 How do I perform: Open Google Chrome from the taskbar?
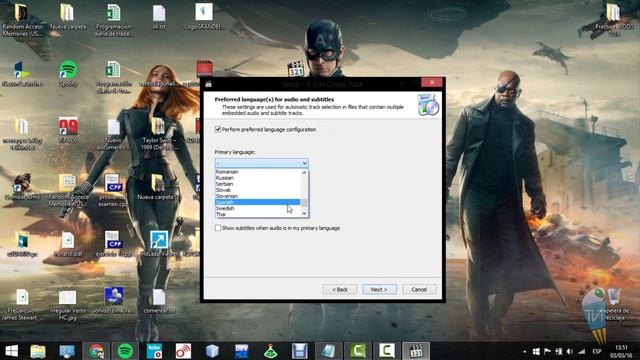(x=96, y=351)
